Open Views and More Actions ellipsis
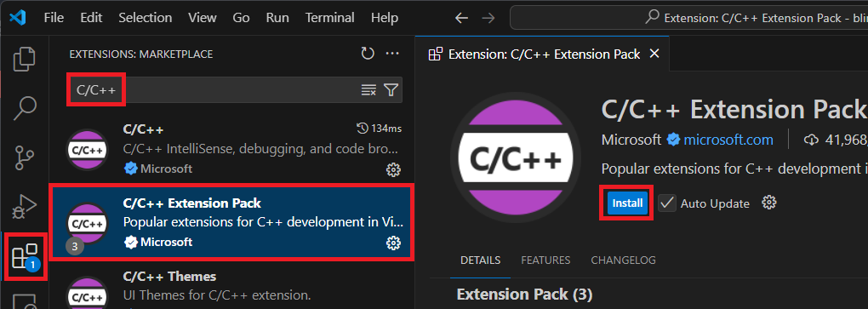 point(392,54)
